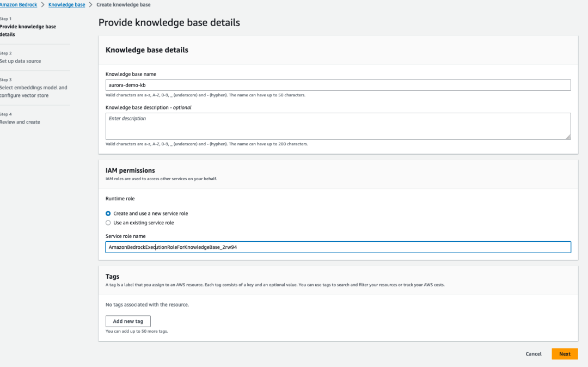588x367 pixels.
Task: Choose Use an existing service role
Action: coord(108,223)
